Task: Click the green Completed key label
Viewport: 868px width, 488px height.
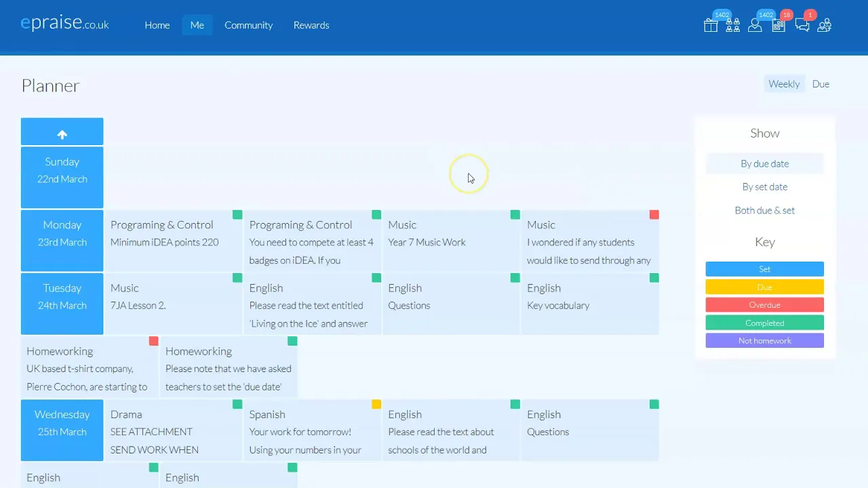Action: pyautogui.click(x=765, y=323)
